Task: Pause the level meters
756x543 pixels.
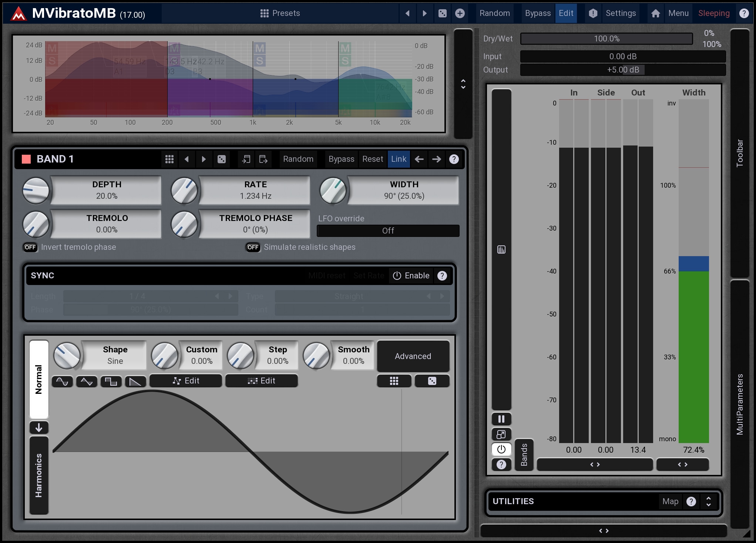Action: coord(501,419)
